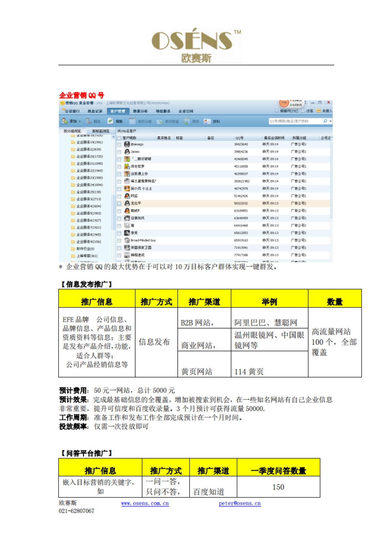Screen dimensions: 392x555
Task: Click the group tree scroll-up arrow
Action: click(x=113, y=137)
